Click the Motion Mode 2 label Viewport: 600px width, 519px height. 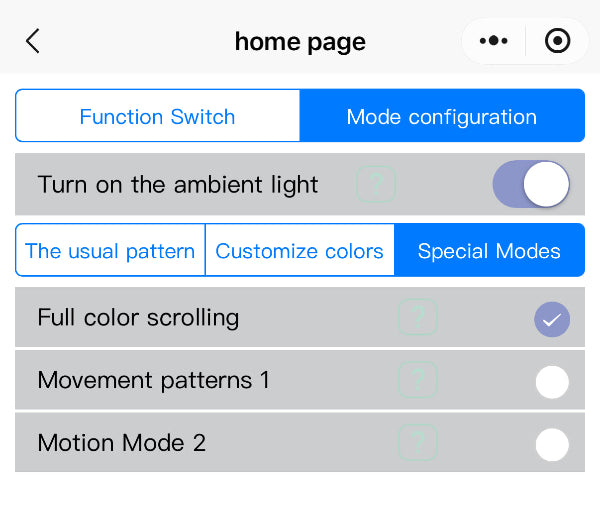121,443
